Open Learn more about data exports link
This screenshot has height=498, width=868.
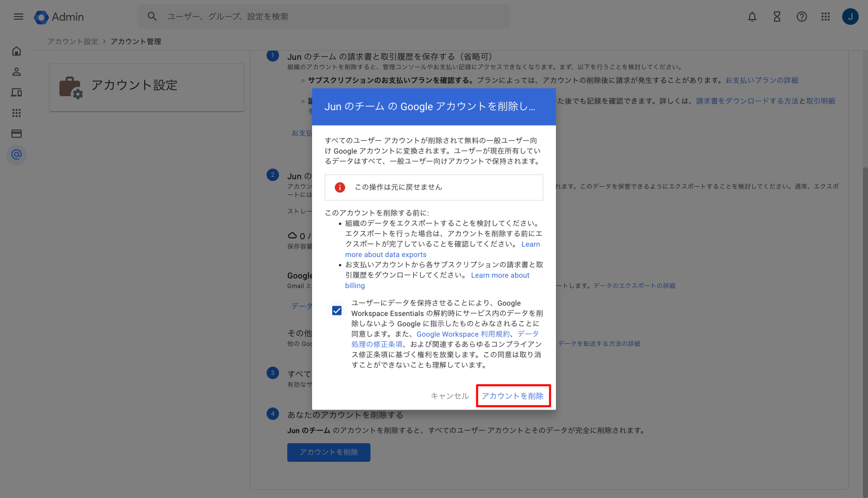click(x=385, y=254)
